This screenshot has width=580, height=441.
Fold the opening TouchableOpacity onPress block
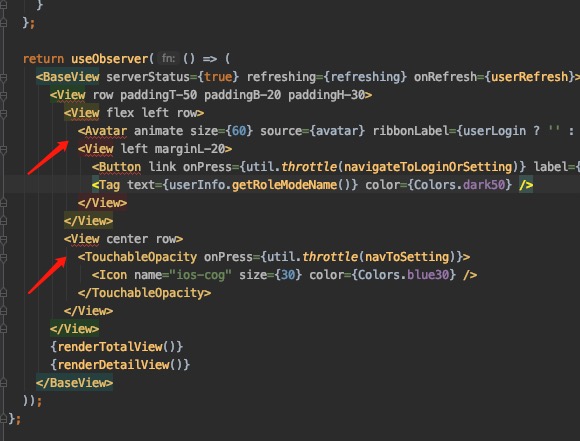pyautogui.click(x=3, y=257)
